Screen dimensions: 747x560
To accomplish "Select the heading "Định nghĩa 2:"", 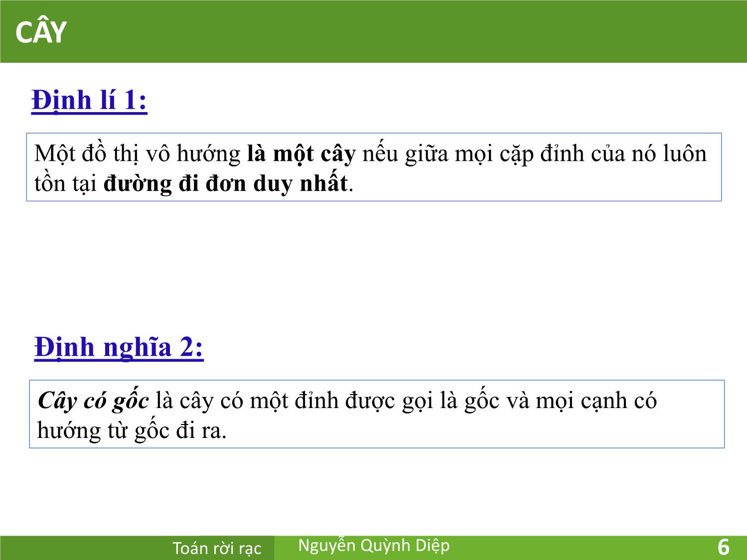I will 119,347.
